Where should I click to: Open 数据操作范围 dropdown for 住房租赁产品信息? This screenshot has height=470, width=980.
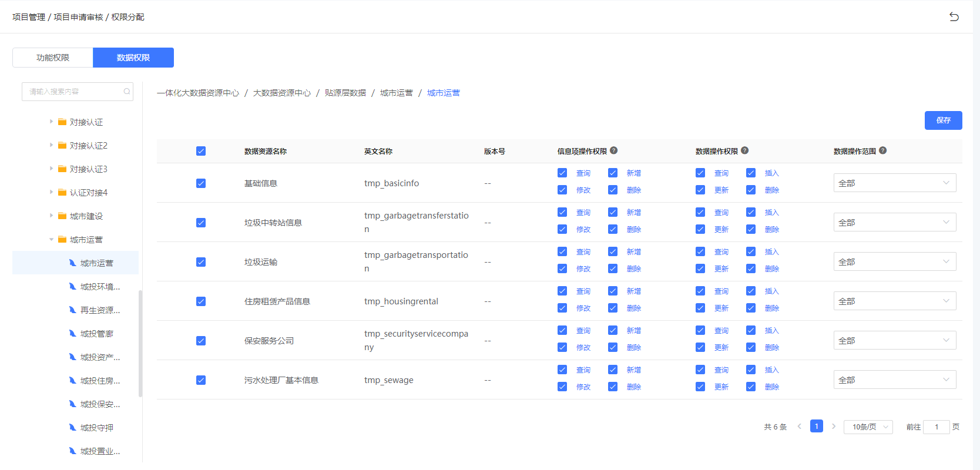(x=895, y=301)
